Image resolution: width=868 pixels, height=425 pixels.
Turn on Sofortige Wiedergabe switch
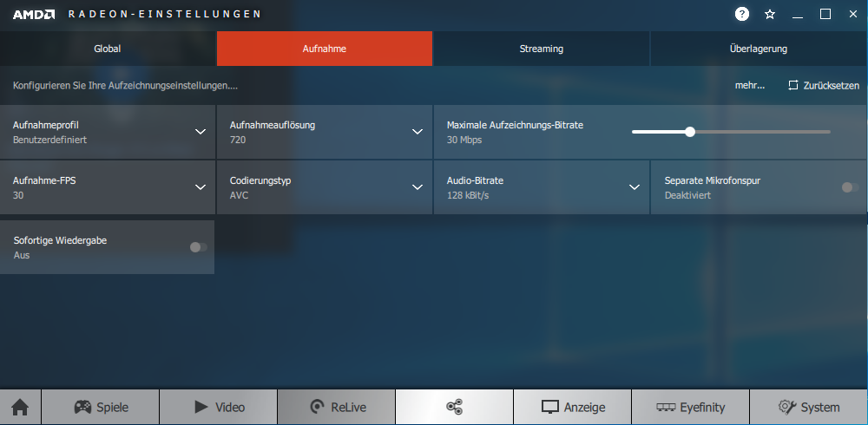click(x=198, y=247)
